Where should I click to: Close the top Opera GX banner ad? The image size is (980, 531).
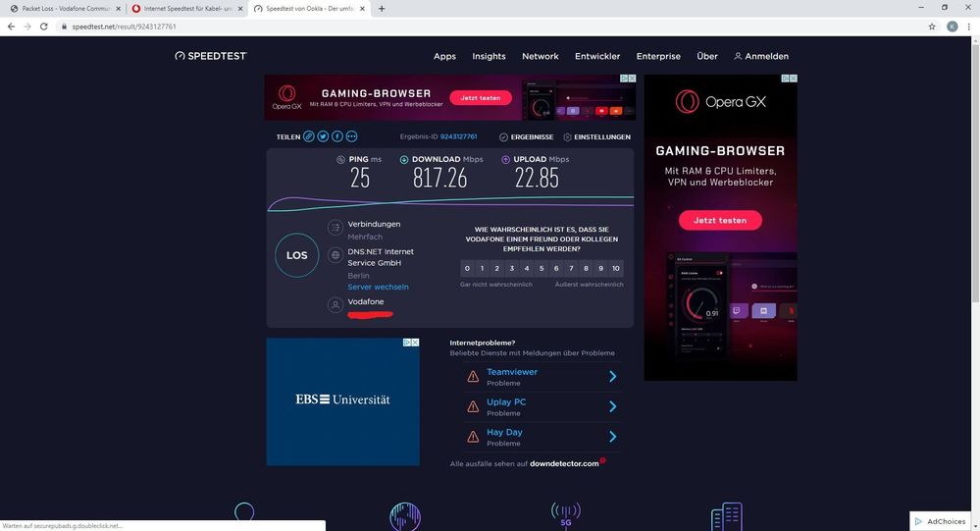point(632,79)
